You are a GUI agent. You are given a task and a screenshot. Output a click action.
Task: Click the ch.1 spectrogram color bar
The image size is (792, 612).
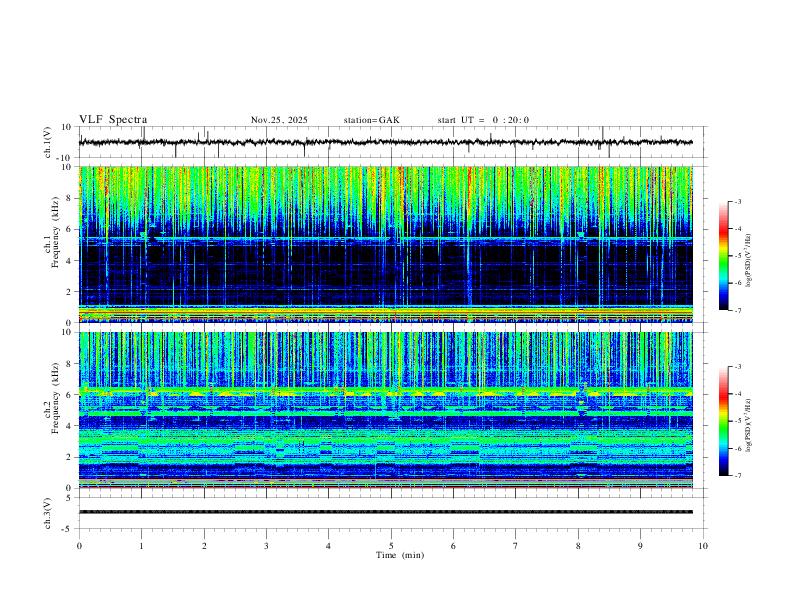click(x=724, y=256)
